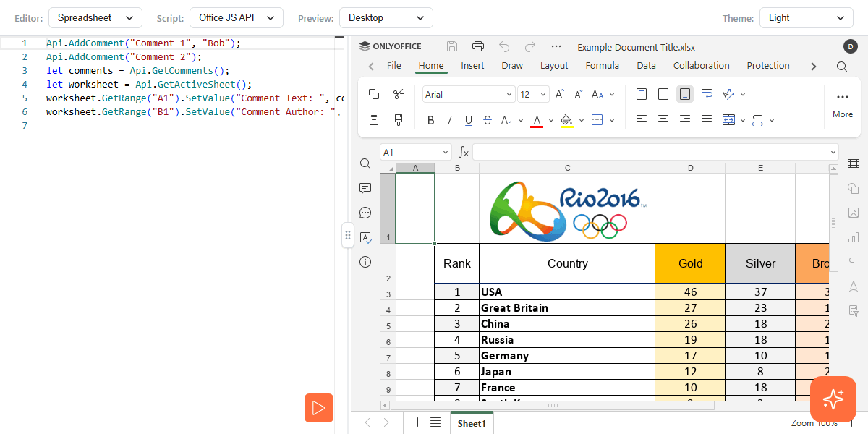Toggle wrap text option
This screenshot has height=434, width=868.
(707, 94)
